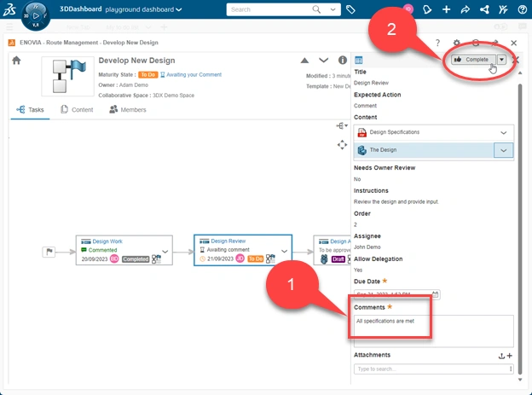Go to the route home icon
The height and width of the screenshot is (395, 532).
(16, 61)
